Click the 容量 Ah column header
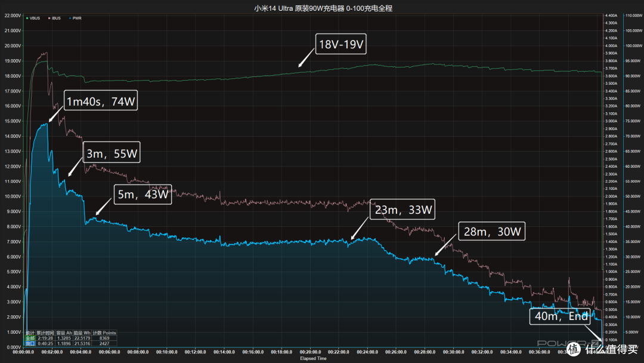 point(64,333)
